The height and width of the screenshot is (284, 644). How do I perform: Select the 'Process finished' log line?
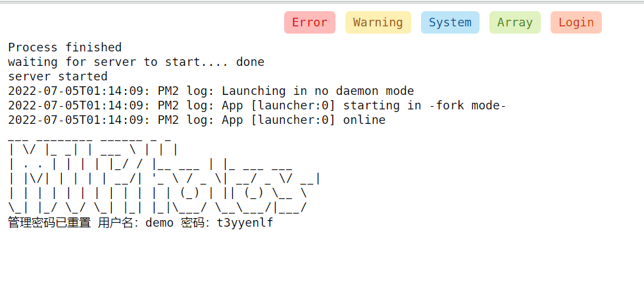tap(65, 47)
